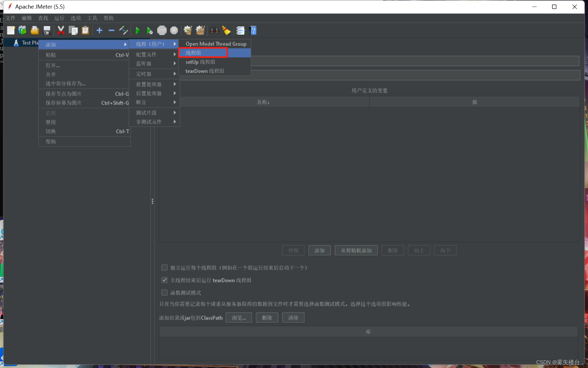Click the Open file folder icon

pyautogui.click(x=35, y=30)
